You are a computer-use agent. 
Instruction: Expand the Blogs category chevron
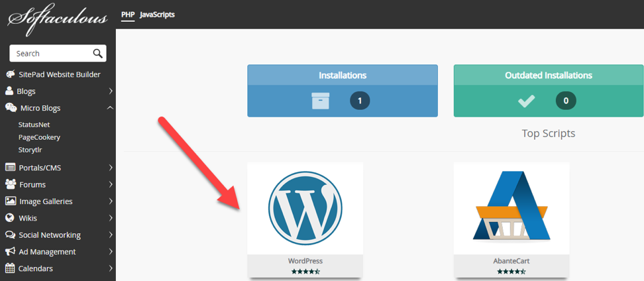coord(111,91)
